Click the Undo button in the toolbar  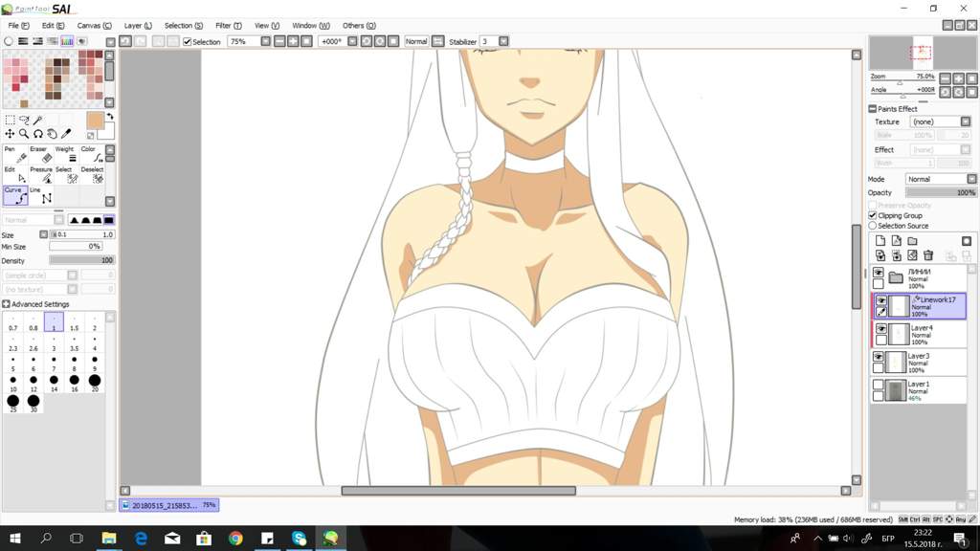pyautogui.click(x=125, y=41)
